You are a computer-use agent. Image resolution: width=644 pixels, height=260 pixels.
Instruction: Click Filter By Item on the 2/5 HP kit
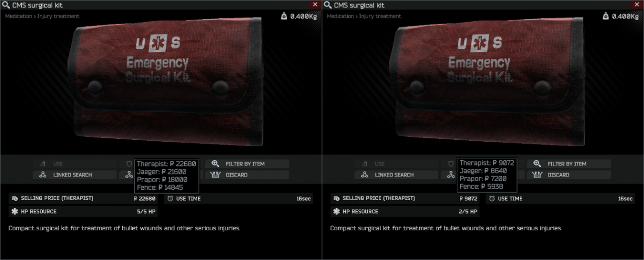569,164
